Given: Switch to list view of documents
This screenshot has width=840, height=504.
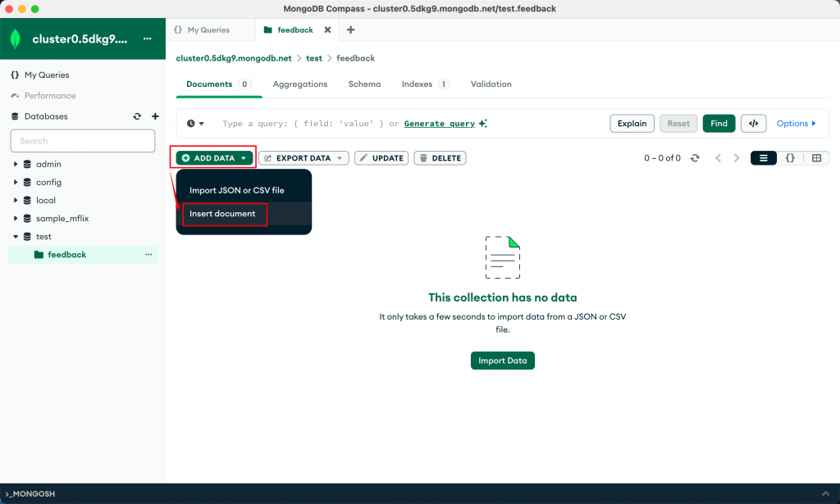Looking at the screenshot, I should [764, 158].
